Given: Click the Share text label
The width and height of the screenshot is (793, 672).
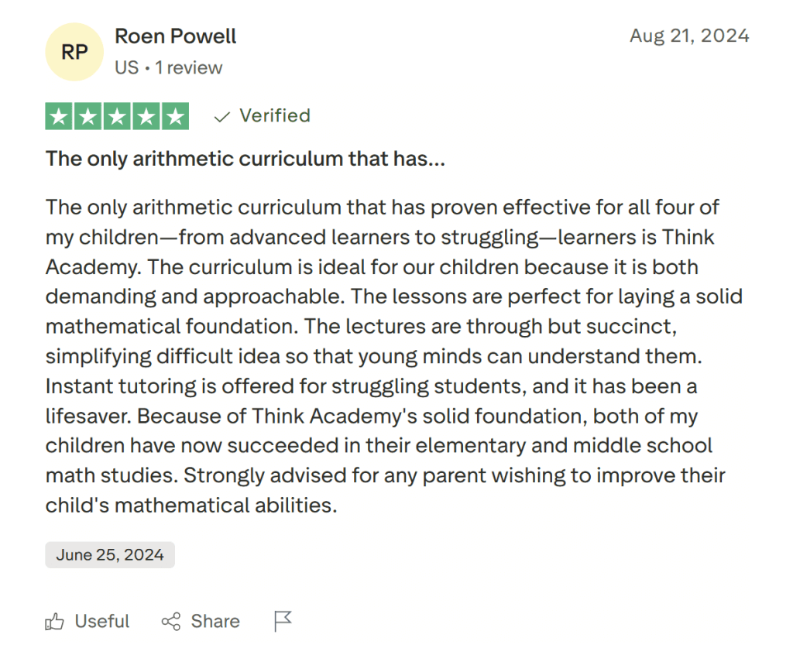Looking at the screenshot, I should [x=215, y=621].
